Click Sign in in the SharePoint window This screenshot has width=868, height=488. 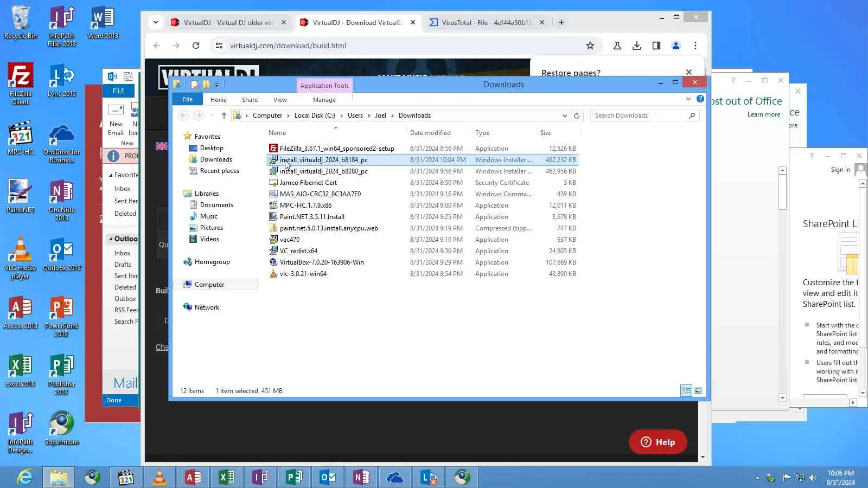(840, 170)
